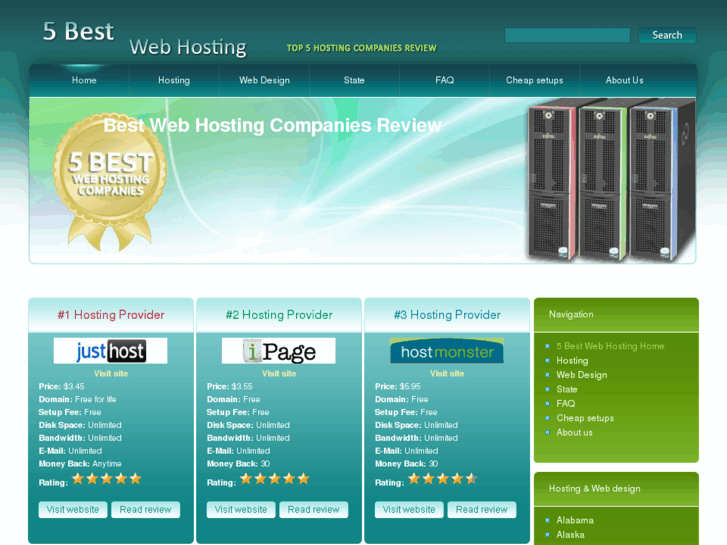
Task: Click the justhost logo image
Action: pyautogui.click(x=110, y=351)
